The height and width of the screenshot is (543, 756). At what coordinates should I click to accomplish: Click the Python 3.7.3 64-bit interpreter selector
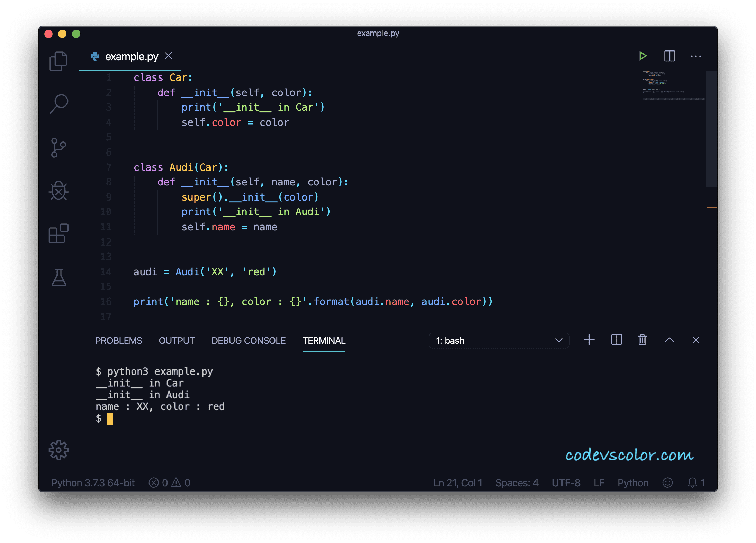pyautogui.click(x=93, y=483)
